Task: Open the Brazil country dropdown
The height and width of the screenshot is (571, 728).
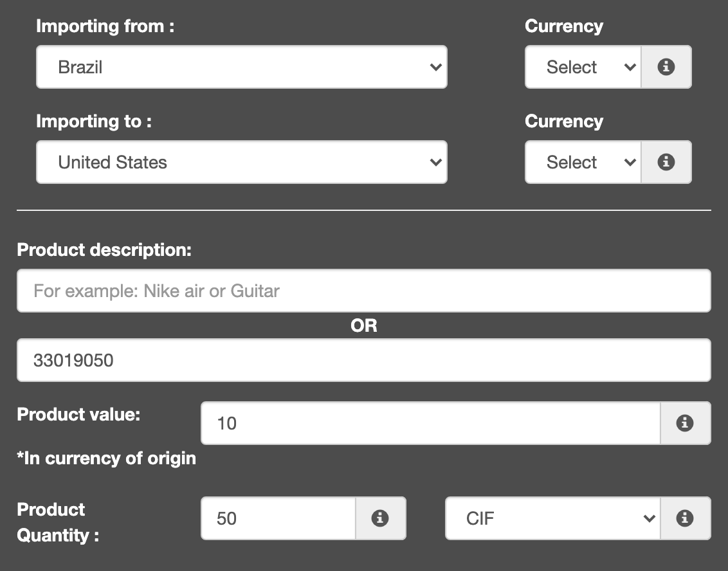Action: tap(241, 67)
